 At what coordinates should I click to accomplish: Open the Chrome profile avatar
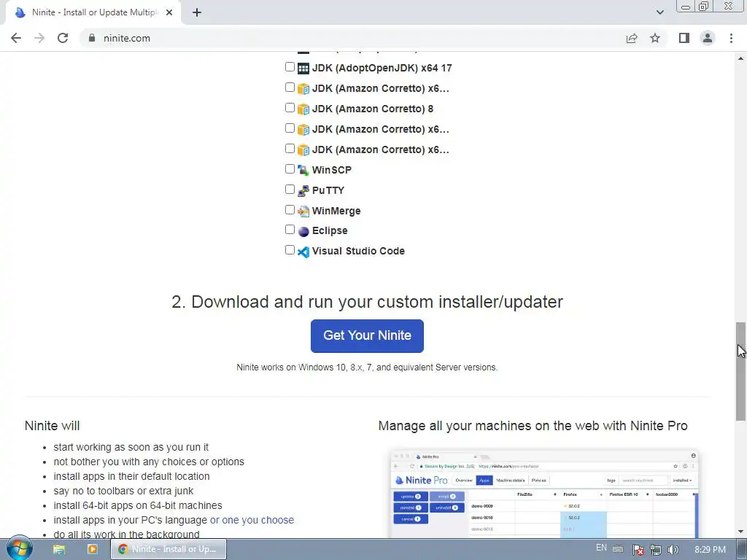708,38
